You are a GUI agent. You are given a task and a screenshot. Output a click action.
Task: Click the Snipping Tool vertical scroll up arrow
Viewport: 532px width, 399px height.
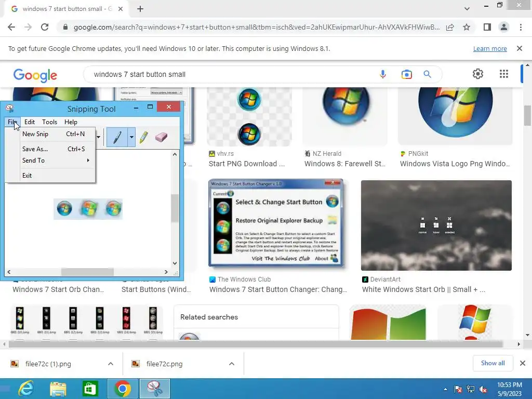(x=175, y=154)
